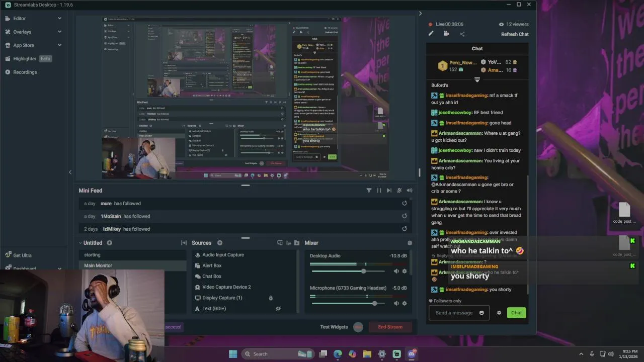Skip the current alert in Mini Feed
The width and height of the screenshot is (644, 362).
pos(389,191)
